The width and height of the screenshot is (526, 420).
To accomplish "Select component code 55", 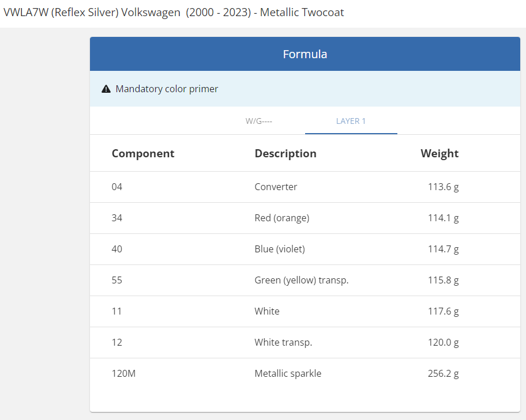I will (117, 280).
